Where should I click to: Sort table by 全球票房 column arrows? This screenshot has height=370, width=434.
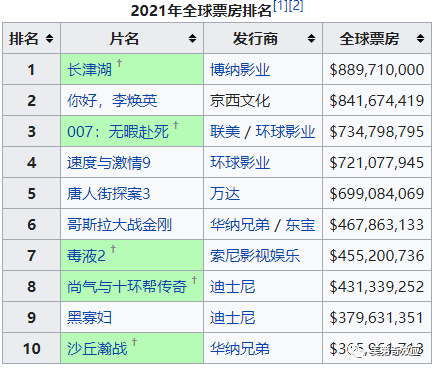[420, 39]
